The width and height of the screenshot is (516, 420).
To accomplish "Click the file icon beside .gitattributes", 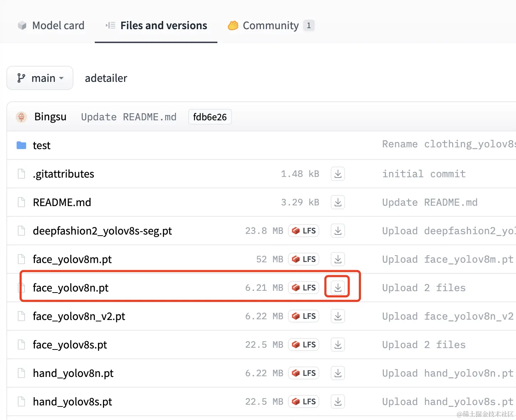I will tap(21, 174).
